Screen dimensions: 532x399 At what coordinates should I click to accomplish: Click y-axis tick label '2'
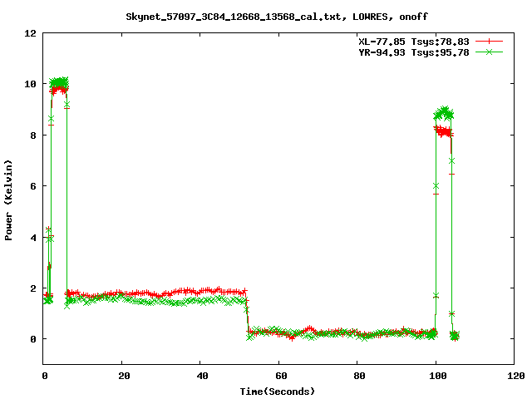pyautogui.click(x=33, y=288)
